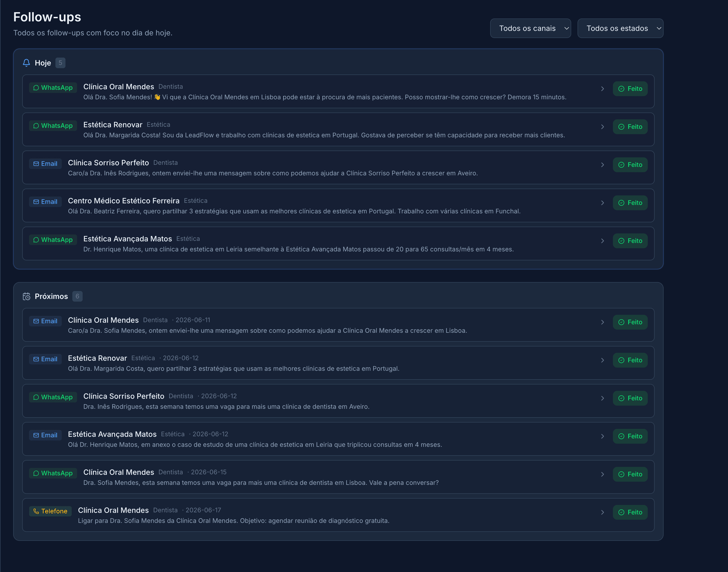Mark Estética Avançada Matos WhatsApp as Feito
The image size is (728, 572).
click(630, 241)
